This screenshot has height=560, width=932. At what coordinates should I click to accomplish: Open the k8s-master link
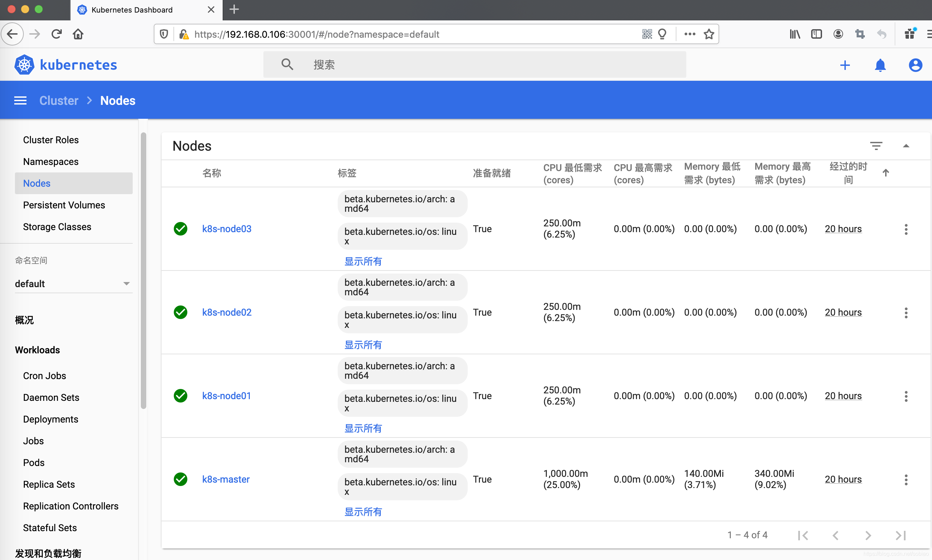coord(226,479)
